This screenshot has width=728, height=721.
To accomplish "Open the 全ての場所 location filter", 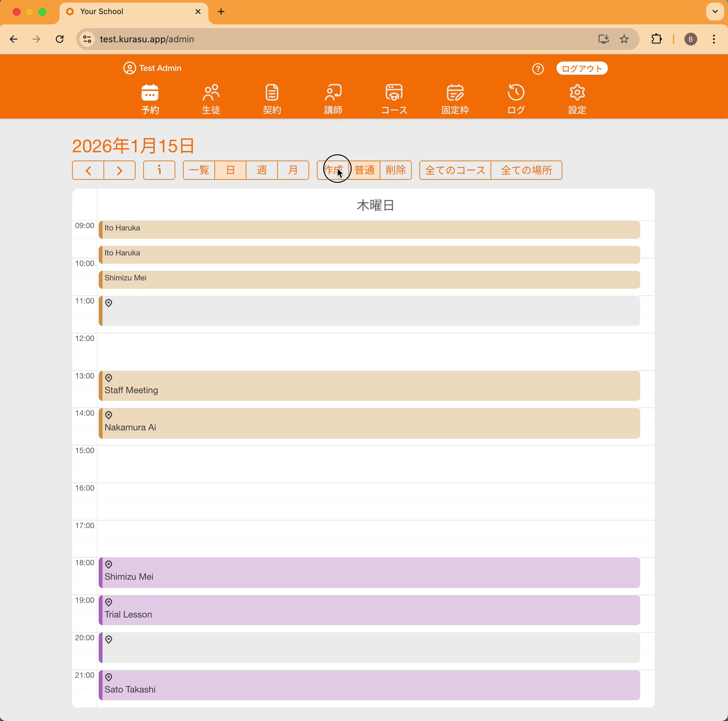I will tap(526, 170).
